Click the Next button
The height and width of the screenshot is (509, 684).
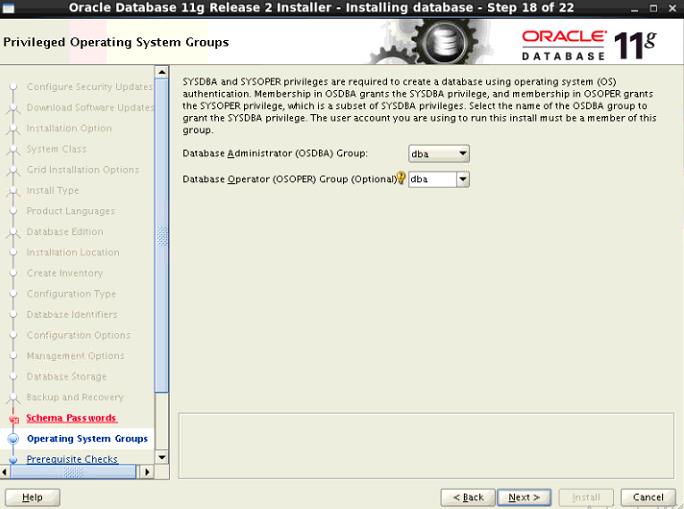[524, 497]
